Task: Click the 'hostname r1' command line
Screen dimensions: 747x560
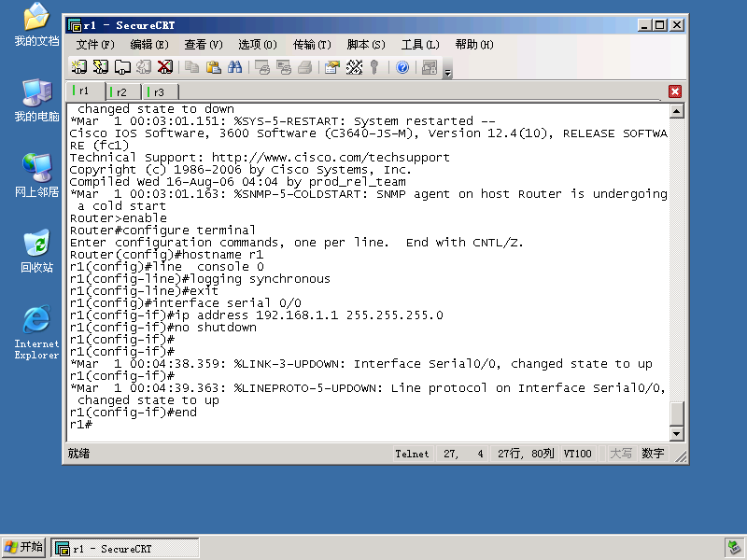Action: point(166,254)
